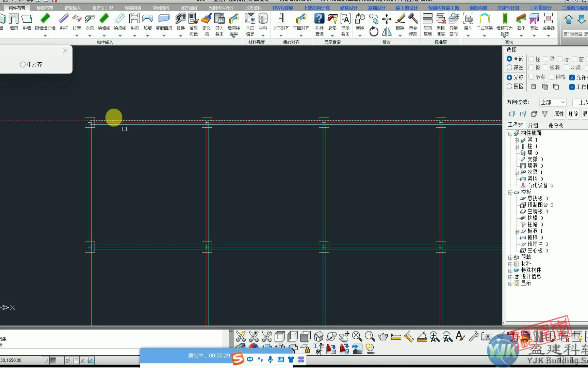This screenshot has height=368, width=588.
Task: Click the 构件查询 component query icon
Action: 320,24
